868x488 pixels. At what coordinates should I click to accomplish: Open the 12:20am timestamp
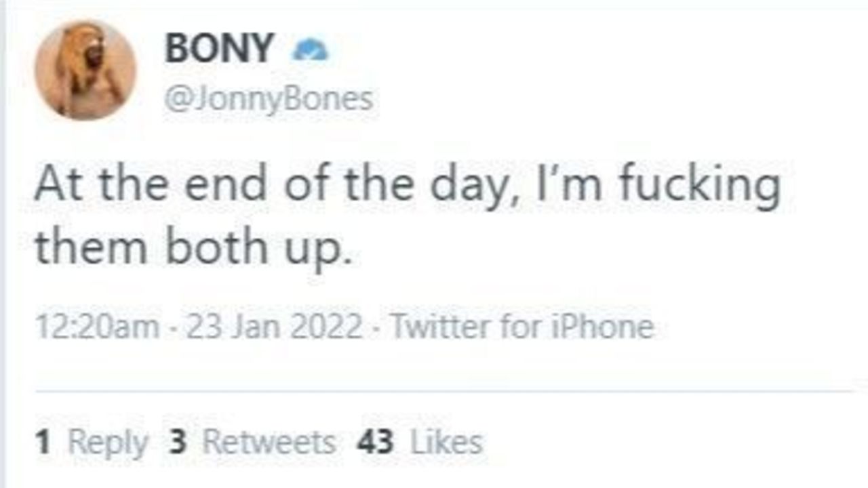tap(98, 327)
